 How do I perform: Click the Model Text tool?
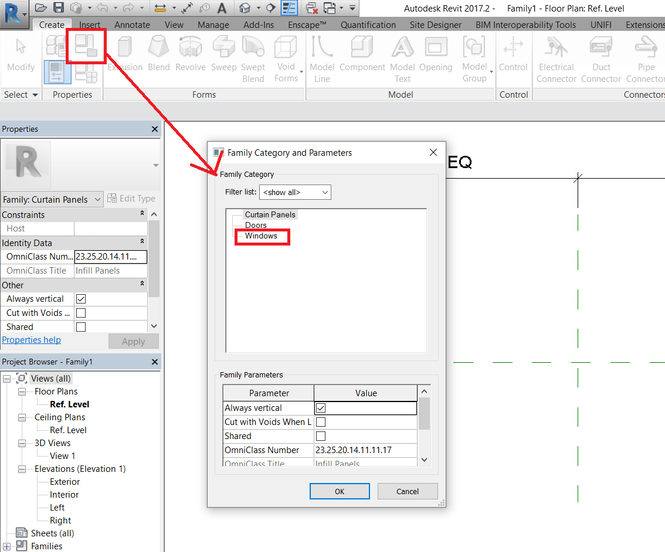(402, 59)
